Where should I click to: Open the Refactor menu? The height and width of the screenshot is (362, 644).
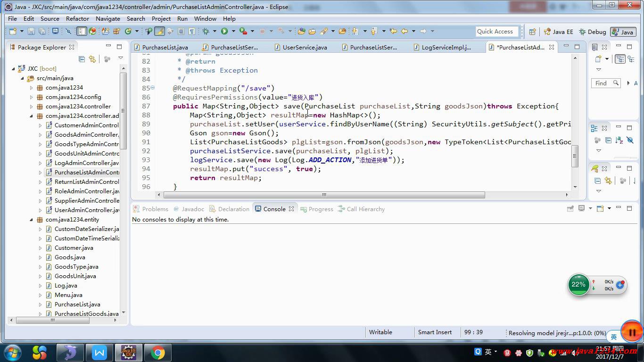[x=77, y=18]
